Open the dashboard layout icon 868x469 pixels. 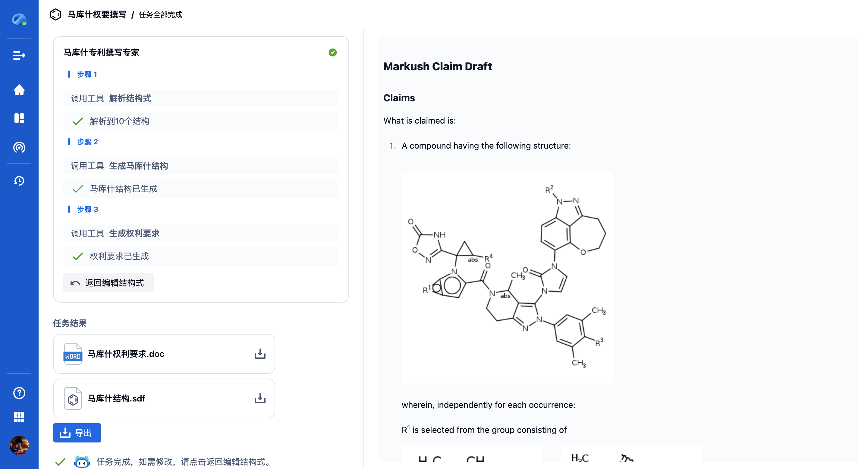[19, 118]
